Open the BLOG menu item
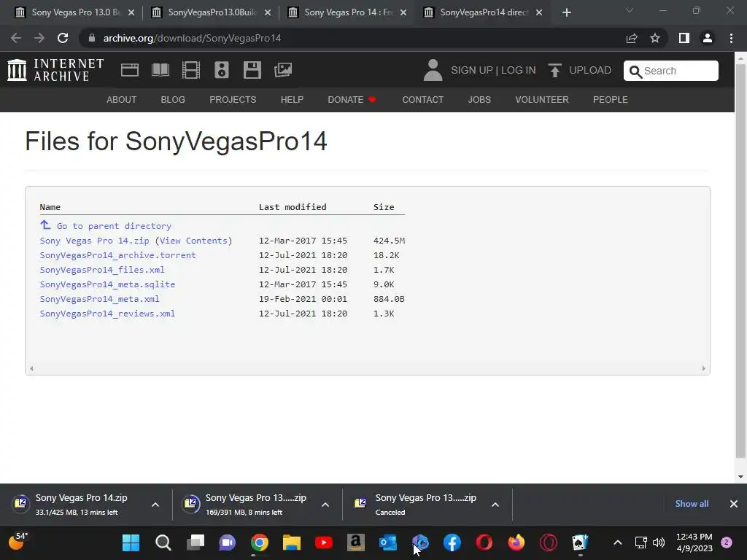 pyautogui.click(x=173, y=99)
